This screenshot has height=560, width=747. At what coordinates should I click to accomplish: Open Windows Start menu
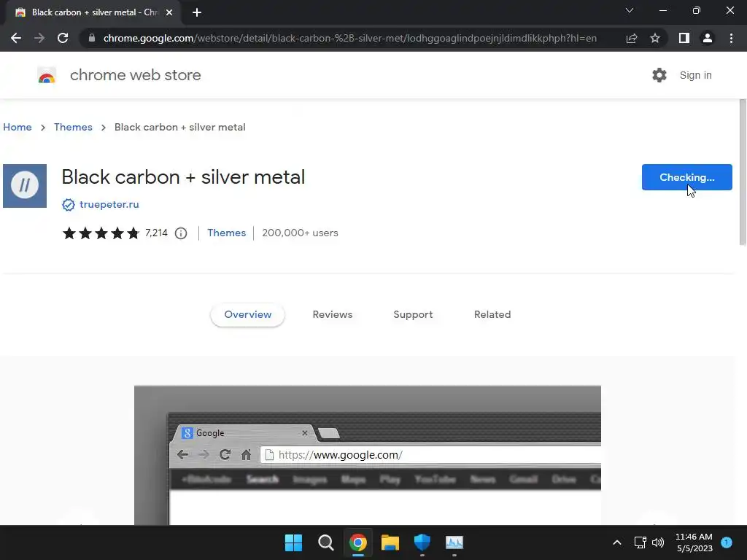[x=293, y=542]
